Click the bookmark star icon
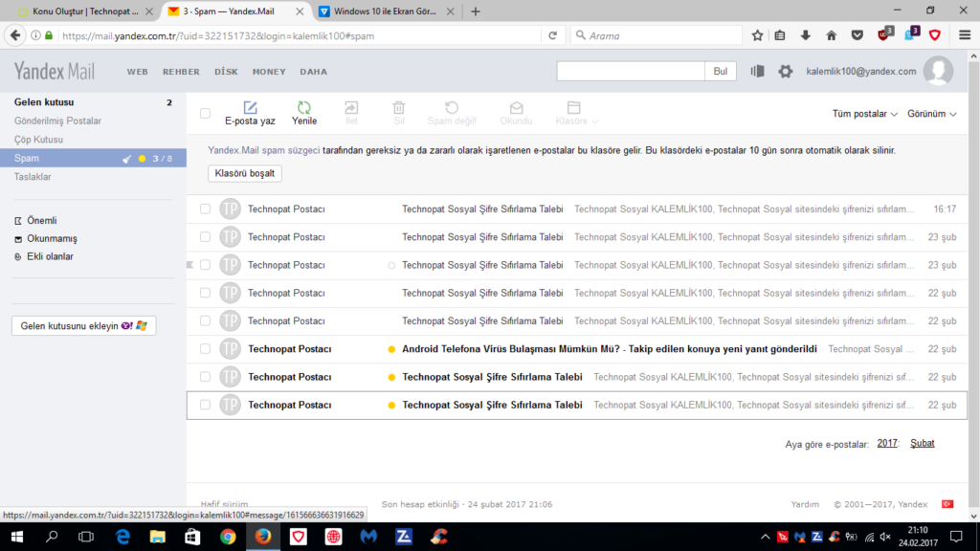Screen dimensions: 980x551 (758, 35)
